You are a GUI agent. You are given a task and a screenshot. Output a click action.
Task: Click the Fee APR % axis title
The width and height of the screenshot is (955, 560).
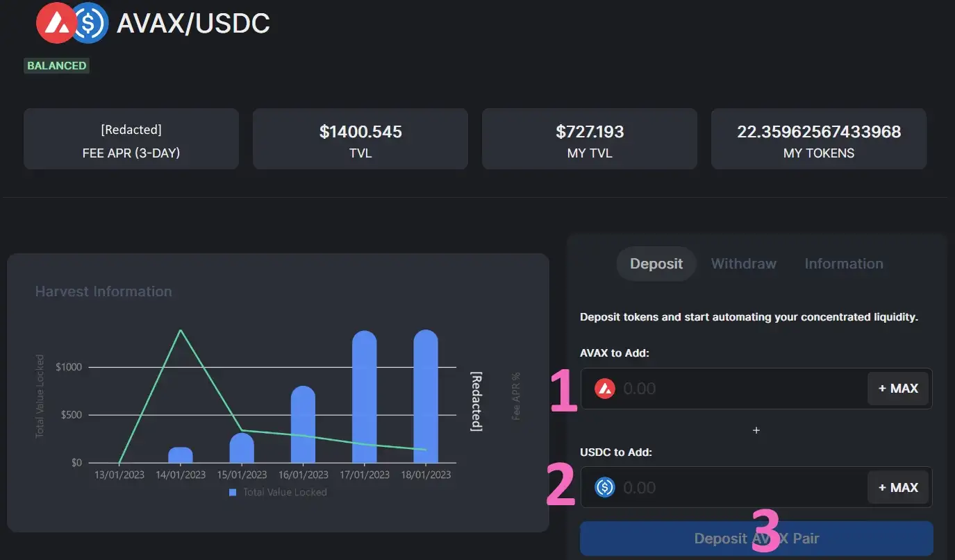point(516,396)
